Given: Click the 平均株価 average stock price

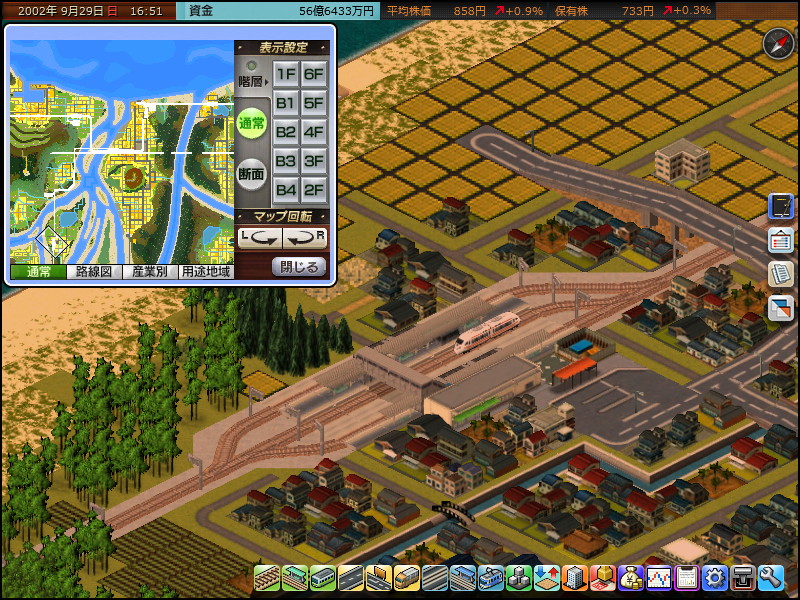Looking at the screenshot, I should [x=464, y=11].
